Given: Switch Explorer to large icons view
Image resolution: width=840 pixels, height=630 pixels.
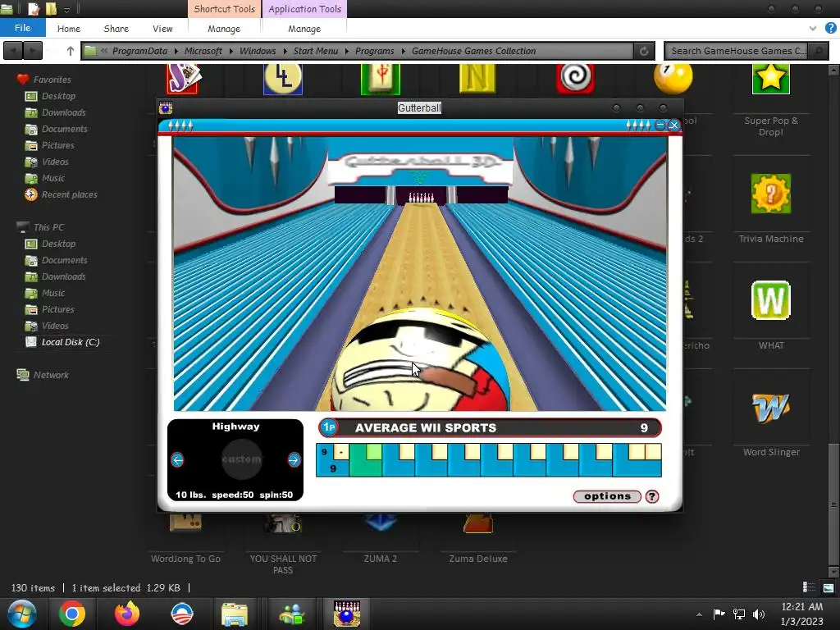Looking at the screenshot, I should 829,587.
